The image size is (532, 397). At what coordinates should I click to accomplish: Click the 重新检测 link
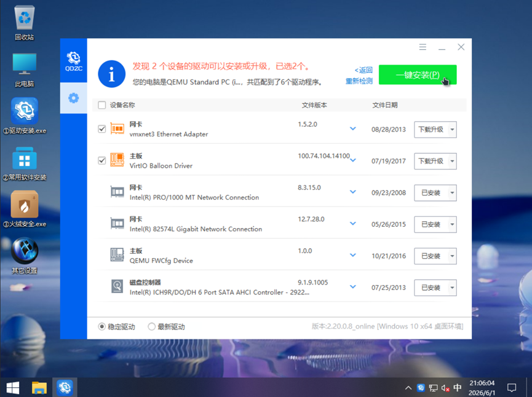pyautogui.click(x=359, y=81)
